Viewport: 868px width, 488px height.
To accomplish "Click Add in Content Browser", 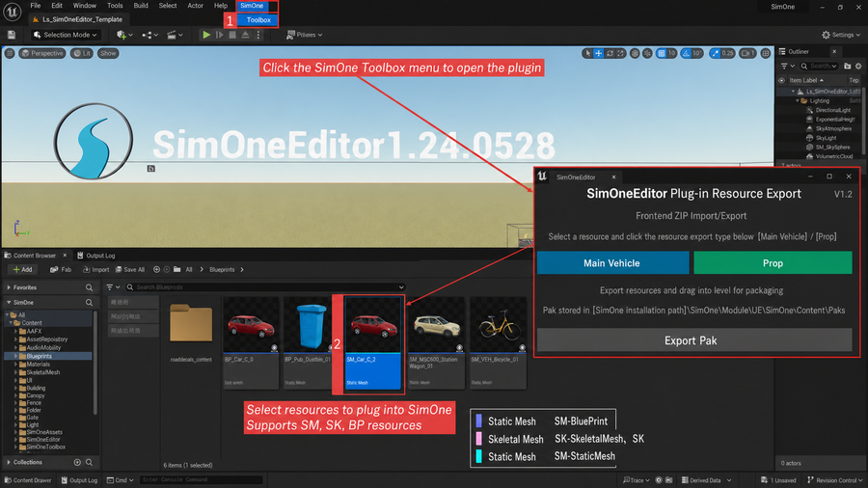I will pos(23,269).
